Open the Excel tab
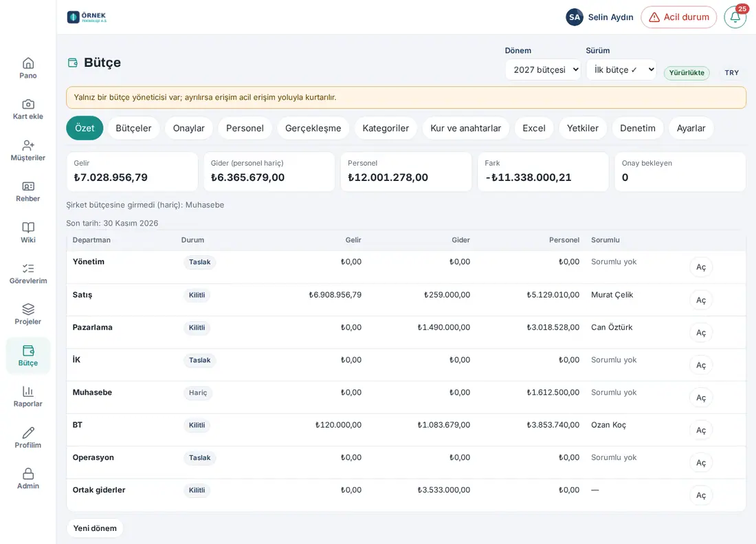The height and width of the screenshot is (544, 756). pyautogui.click(x=534, y=129)
